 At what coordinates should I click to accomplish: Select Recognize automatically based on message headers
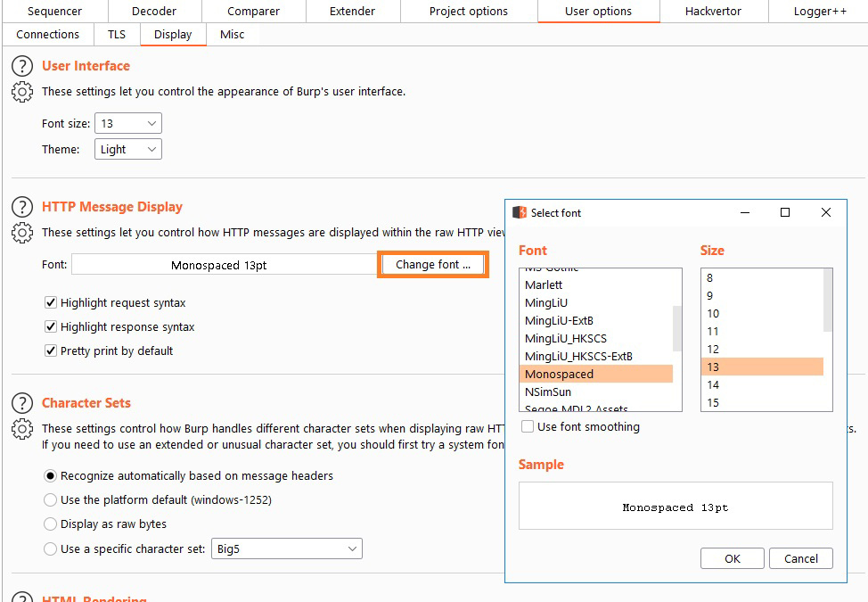(x=50, y=475)
